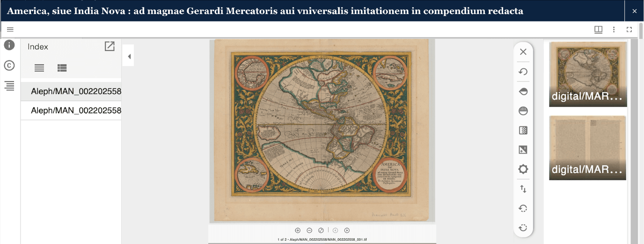The width and height of the screenshot is (644, 244).
Task: Go to the next image
Action: click(347, 230)
